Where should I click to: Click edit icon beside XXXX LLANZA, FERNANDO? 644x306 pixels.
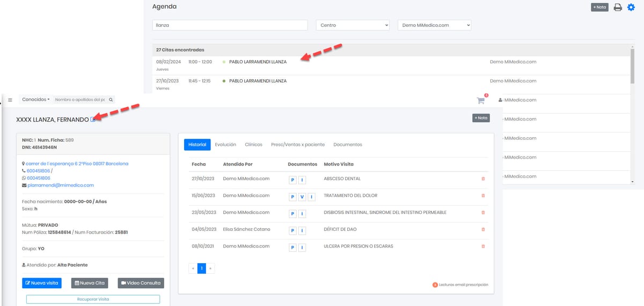coord(93,120)
